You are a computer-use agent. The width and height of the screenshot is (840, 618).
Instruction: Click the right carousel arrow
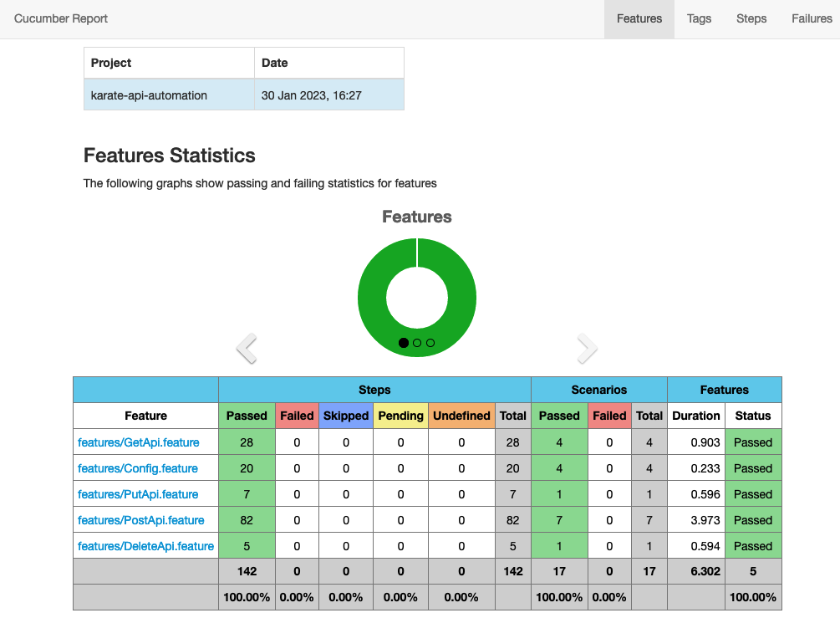click(x=588, y=347)
